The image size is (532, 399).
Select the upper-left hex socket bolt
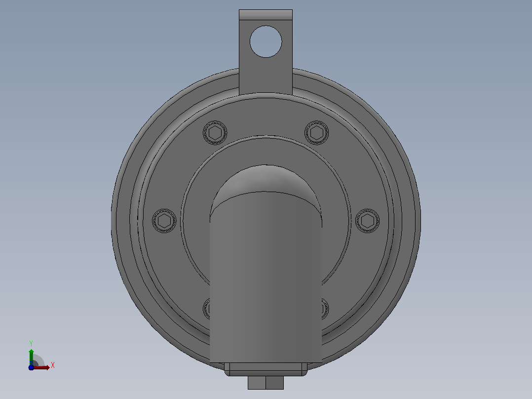(x=215, y=132)
